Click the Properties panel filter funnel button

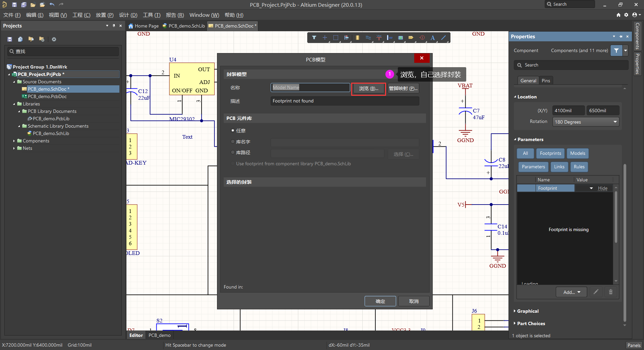616,50
